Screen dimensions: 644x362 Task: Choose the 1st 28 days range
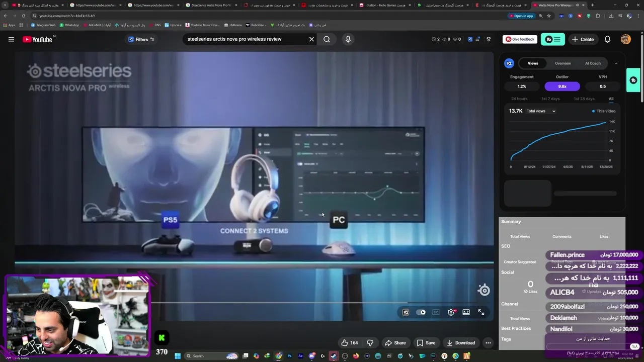[x=584, y=99]
